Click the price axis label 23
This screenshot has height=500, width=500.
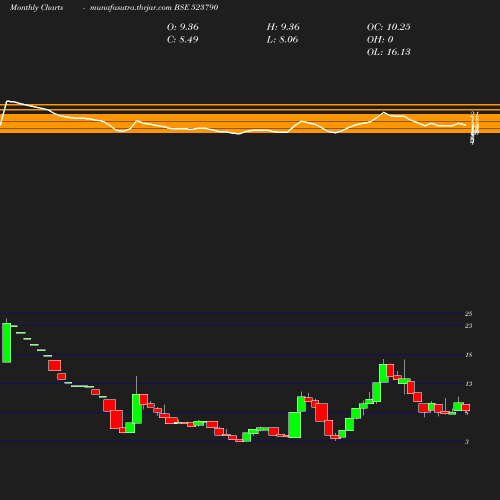coord(468,326)
